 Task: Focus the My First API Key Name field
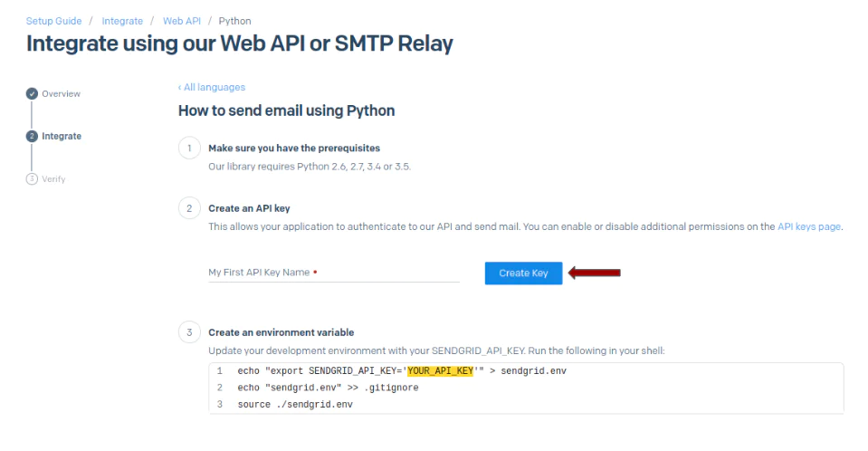click(334, 273)
